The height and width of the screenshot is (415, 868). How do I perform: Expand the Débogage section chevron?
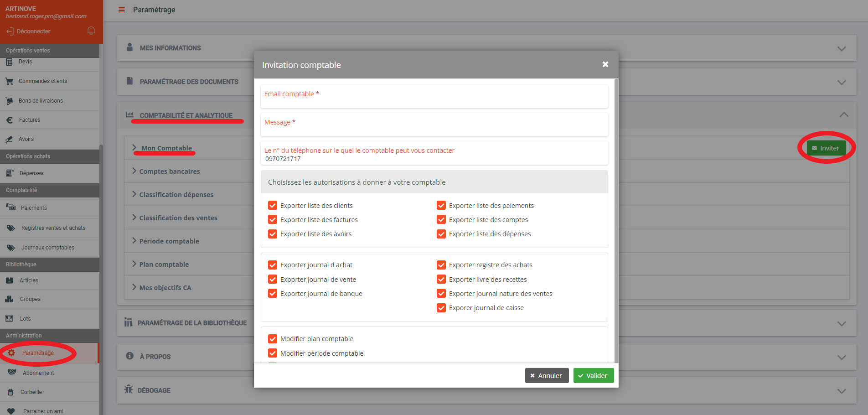click(842, 391)
